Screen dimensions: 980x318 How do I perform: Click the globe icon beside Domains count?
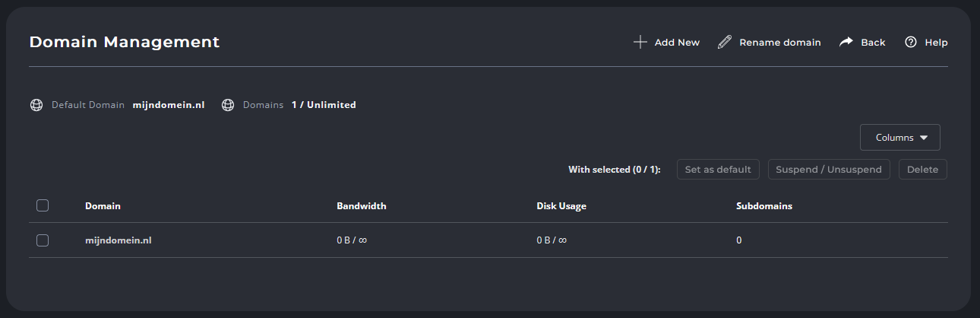point(227,105)
